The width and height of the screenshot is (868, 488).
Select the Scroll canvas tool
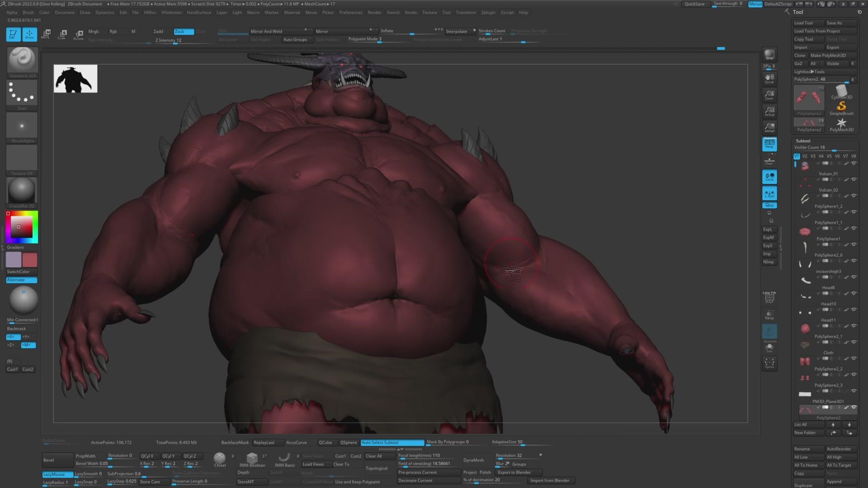coord(769,79)
